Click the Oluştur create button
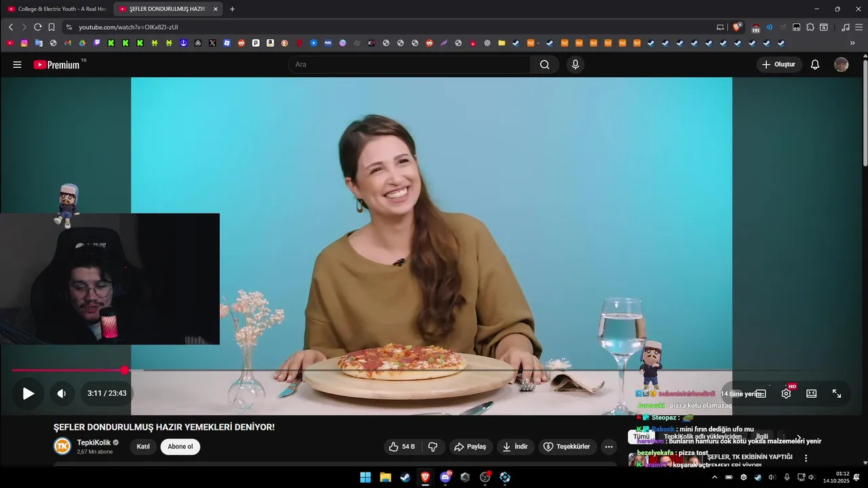Viewport: 868px width, 488px height. [x=779, y=64]
